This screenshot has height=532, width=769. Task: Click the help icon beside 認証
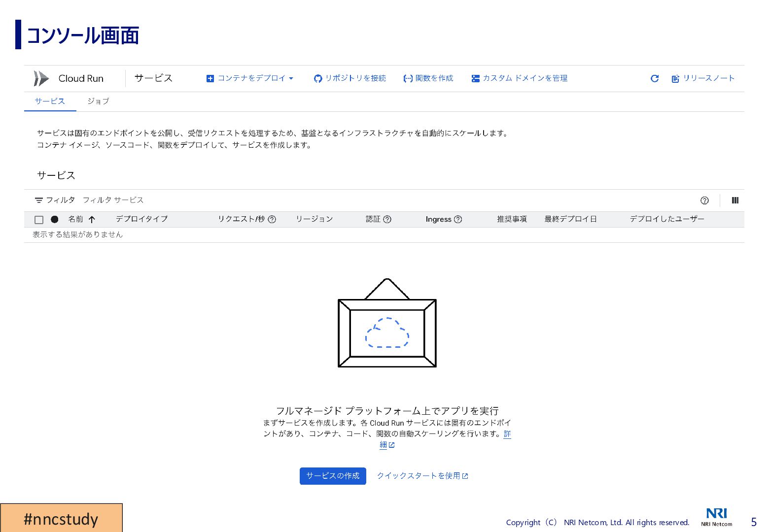387,219
